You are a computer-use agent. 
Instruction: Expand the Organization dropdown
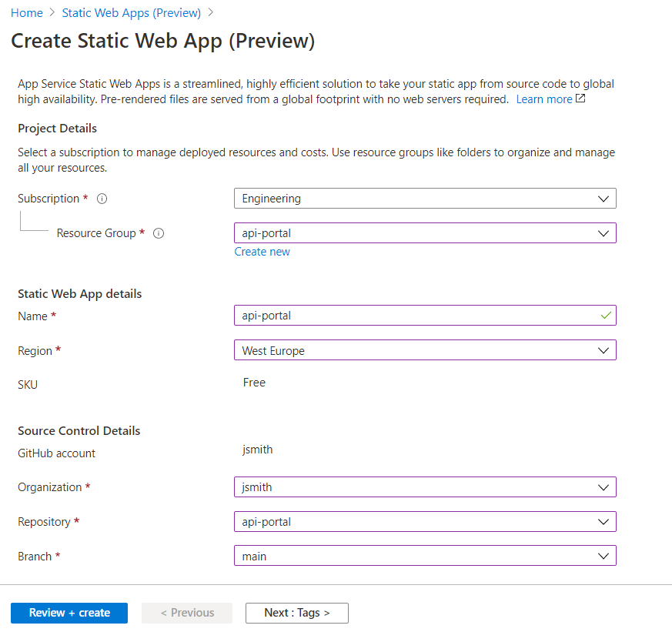pyautogui.click(x=425, y=487)
